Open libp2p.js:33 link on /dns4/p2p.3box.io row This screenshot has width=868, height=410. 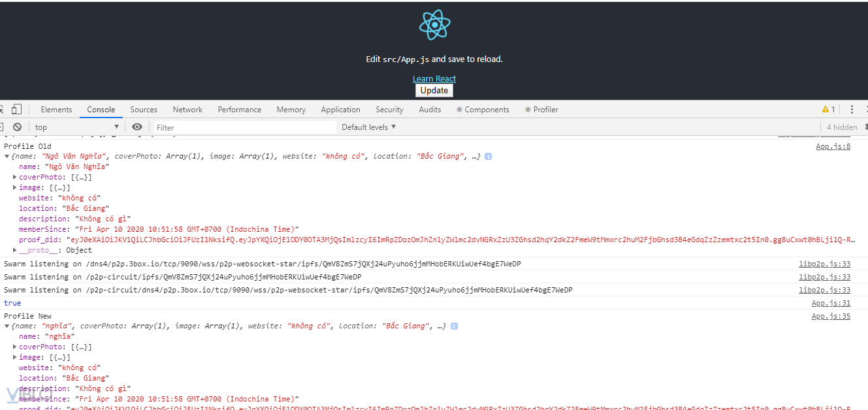click(825, 264)
